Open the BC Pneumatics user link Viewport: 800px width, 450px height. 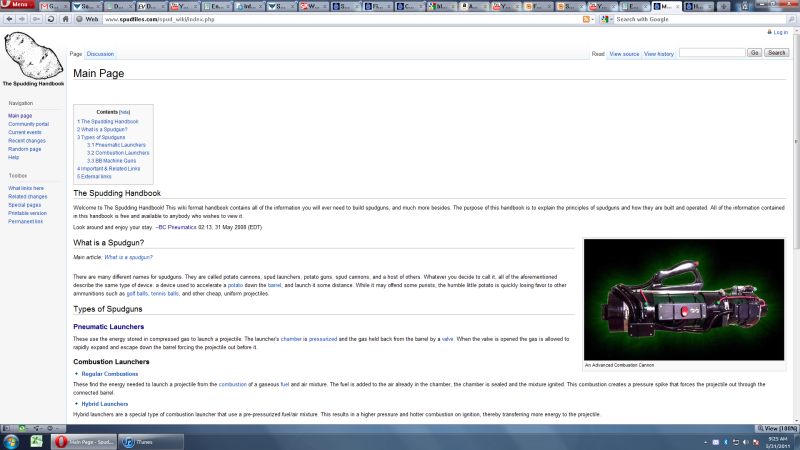pos(177,227)
